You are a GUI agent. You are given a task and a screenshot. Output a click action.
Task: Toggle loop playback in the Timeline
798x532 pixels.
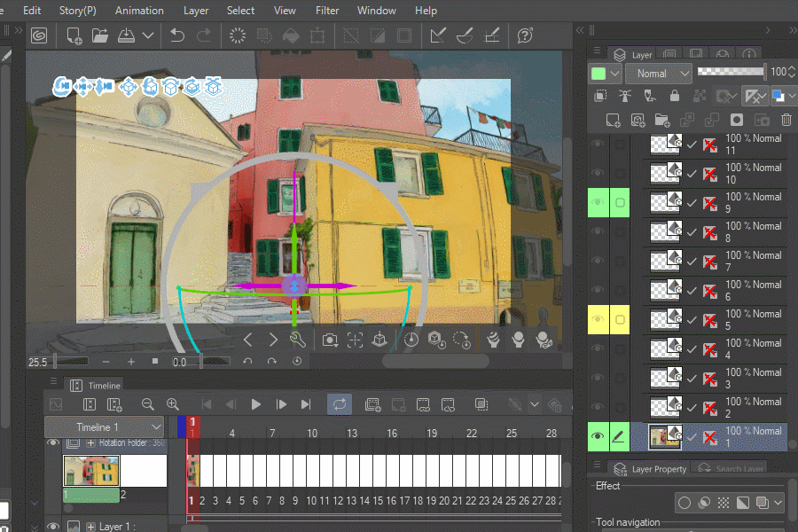[339, 404]
